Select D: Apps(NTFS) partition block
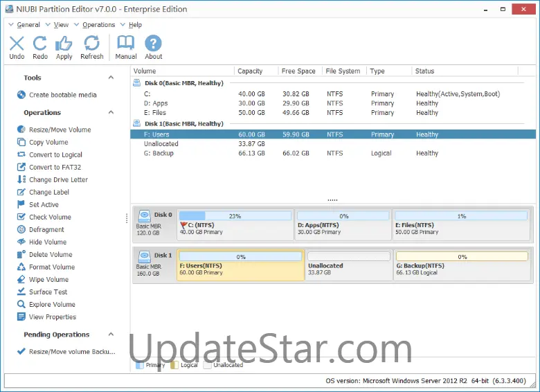This screenshot has width=540, height=392. (x=343, y=224)
